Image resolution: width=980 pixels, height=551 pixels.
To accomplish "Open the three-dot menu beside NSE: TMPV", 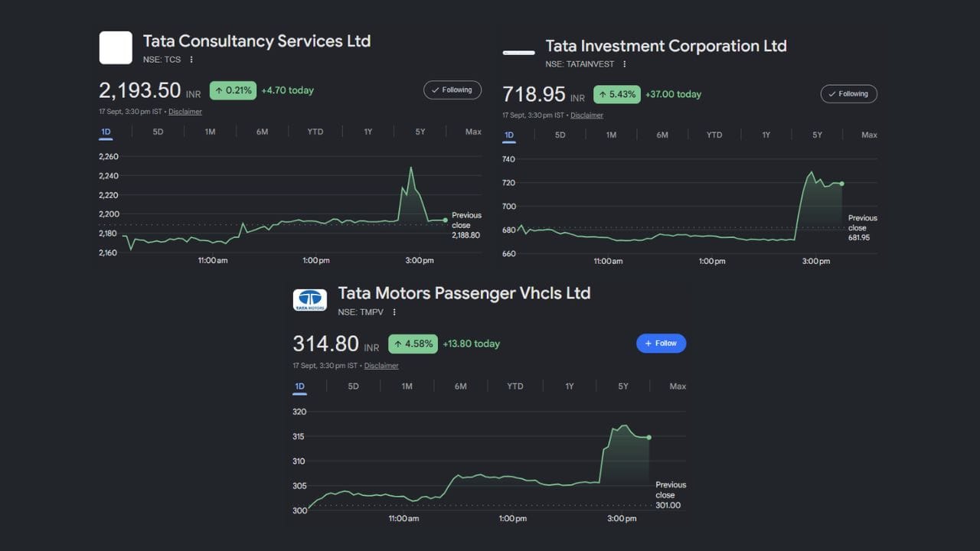I will (394, 312).
